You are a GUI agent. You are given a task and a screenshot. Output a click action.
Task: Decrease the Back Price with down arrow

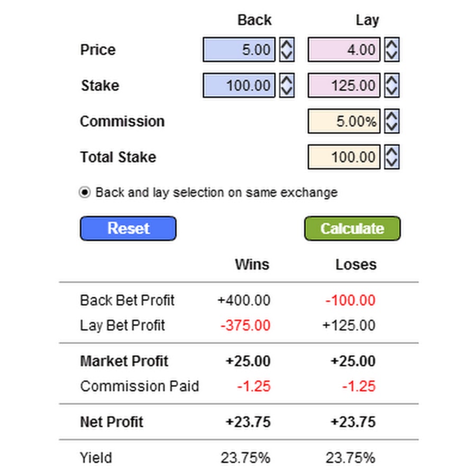[286, 55]
